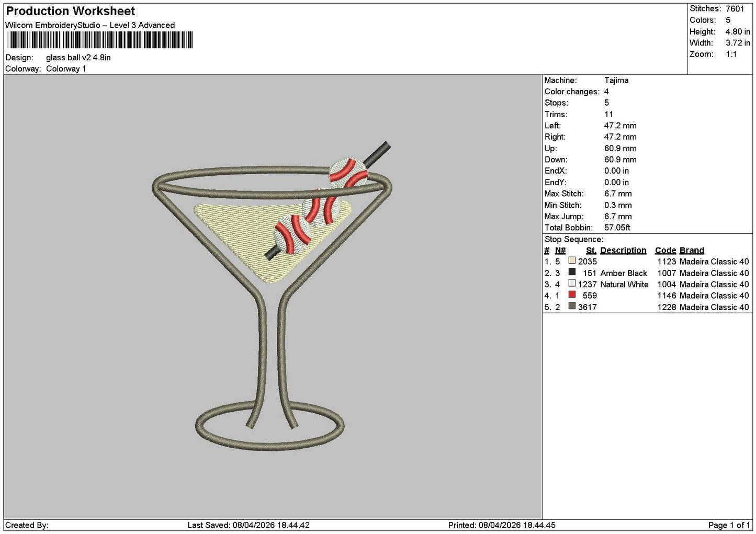Click the Stitches value 7601
This screenshot has width=756, height=534.
pos(735,9)
